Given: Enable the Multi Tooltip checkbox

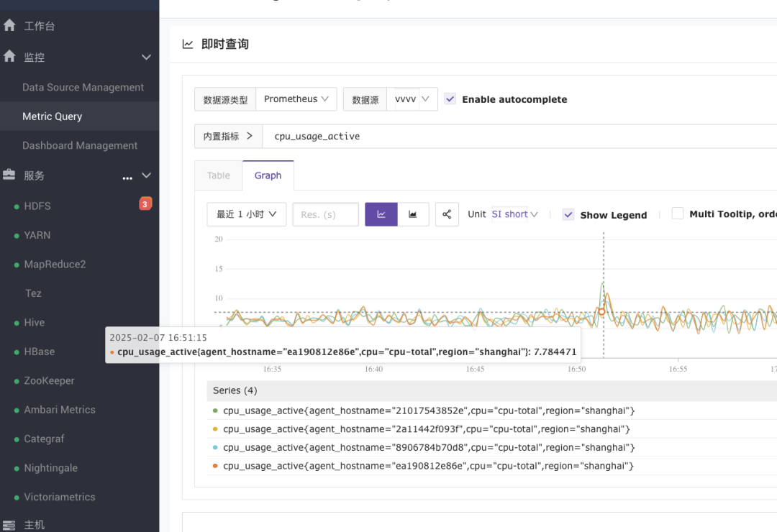Looking at the screenshot, I should click(x=678, y=214).
